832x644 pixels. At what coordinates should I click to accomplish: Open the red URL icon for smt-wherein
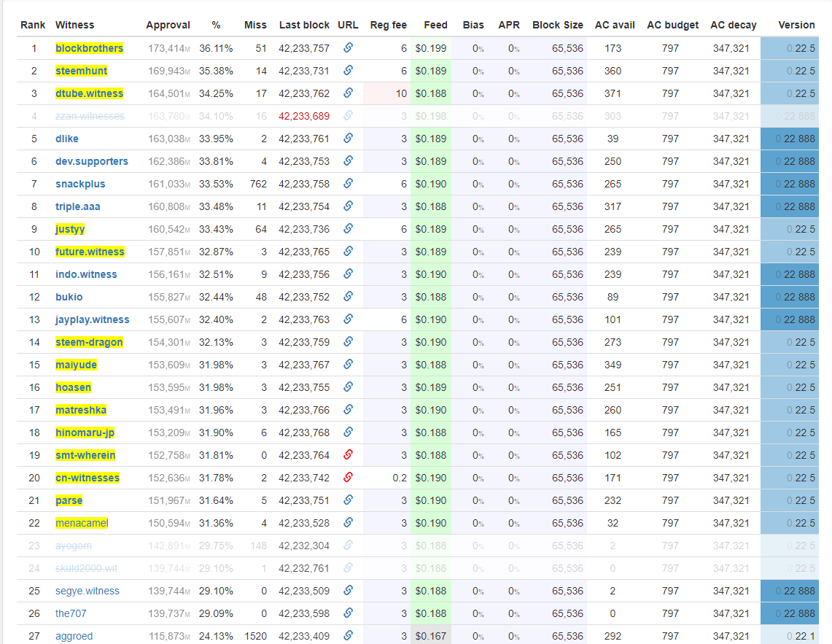[348, 454]
